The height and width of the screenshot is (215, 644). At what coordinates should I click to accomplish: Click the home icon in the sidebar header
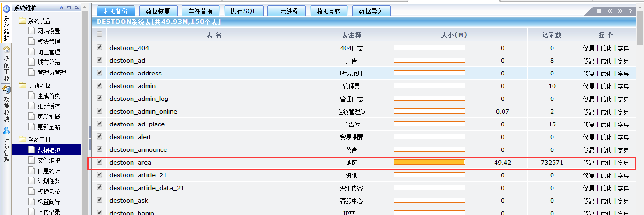point(62,8)
